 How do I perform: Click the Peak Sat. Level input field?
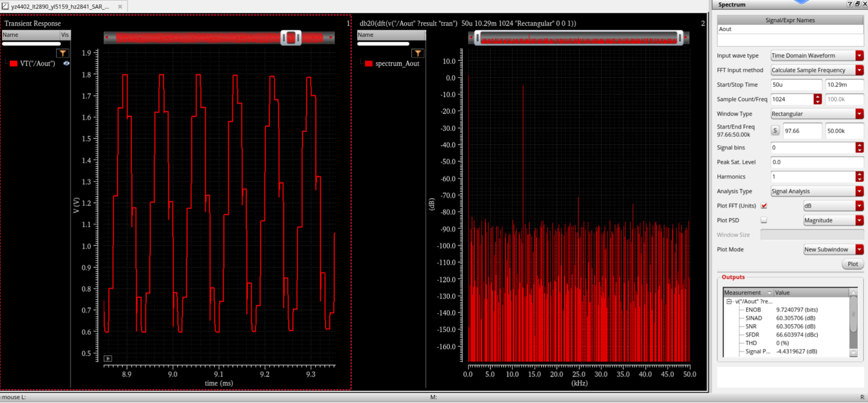tap(816, 162)
